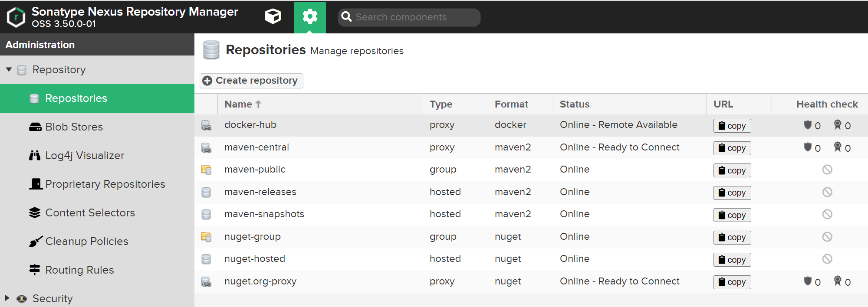Open Log4j Visualizer in the sidebar
The width and height of the screenshot is (868, 307).
tap(97, 156)
